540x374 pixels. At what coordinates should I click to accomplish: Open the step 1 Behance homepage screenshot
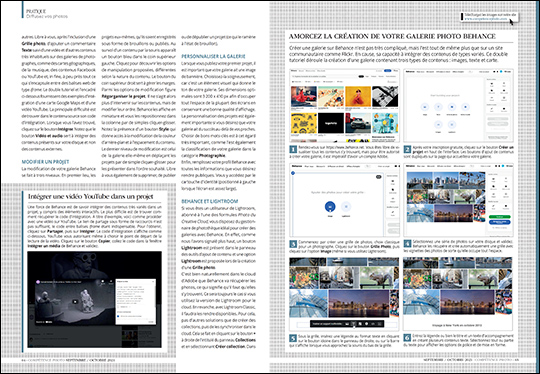[x=344, y=105]
